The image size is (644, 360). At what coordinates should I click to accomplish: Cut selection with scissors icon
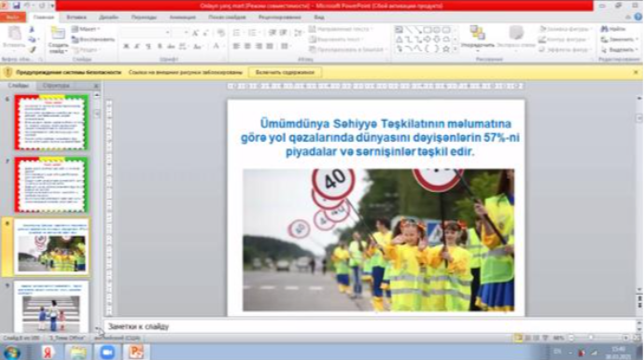point(32,30)
